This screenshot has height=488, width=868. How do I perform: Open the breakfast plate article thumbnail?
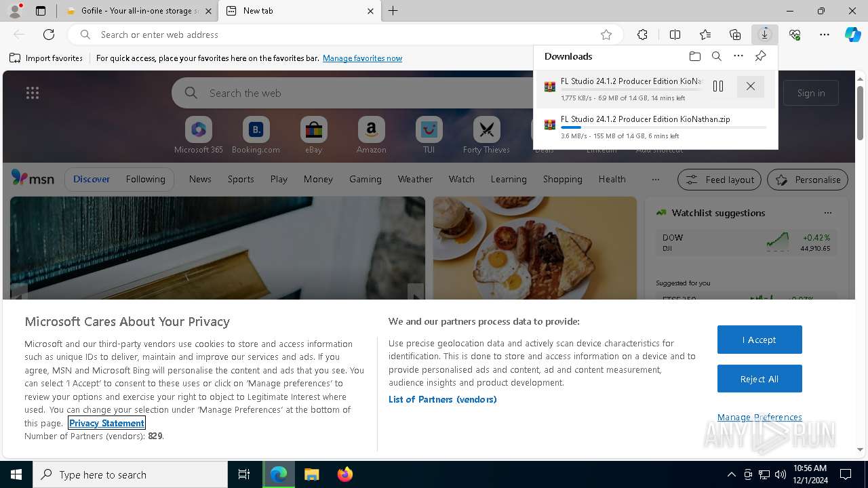coord(535,248)
